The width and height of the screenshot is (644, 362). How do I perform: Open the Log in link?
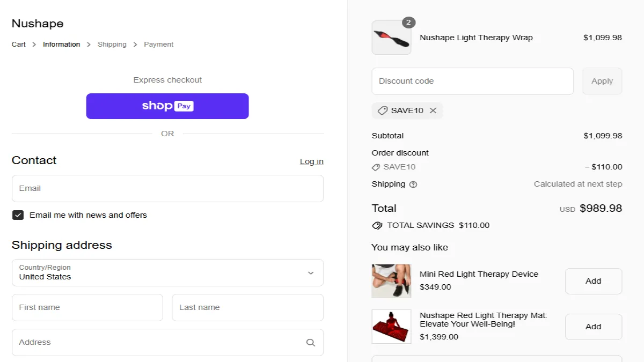pyautogui.click(x=311, y=161)
